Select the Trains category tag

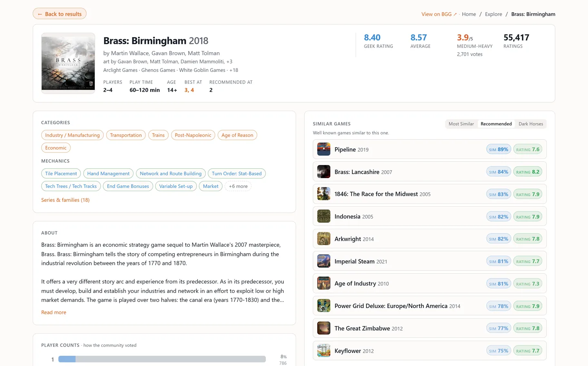tap(158, 135)
